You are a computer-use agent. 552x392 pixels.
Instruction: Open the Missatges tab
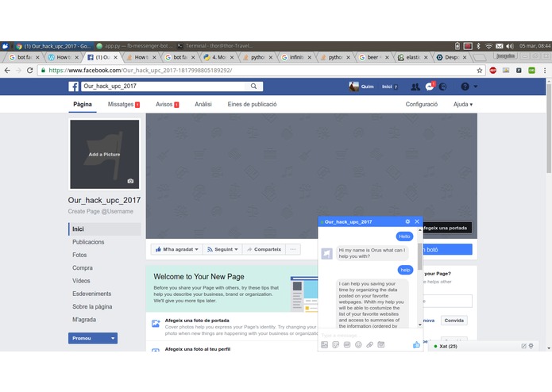[124, 105]
